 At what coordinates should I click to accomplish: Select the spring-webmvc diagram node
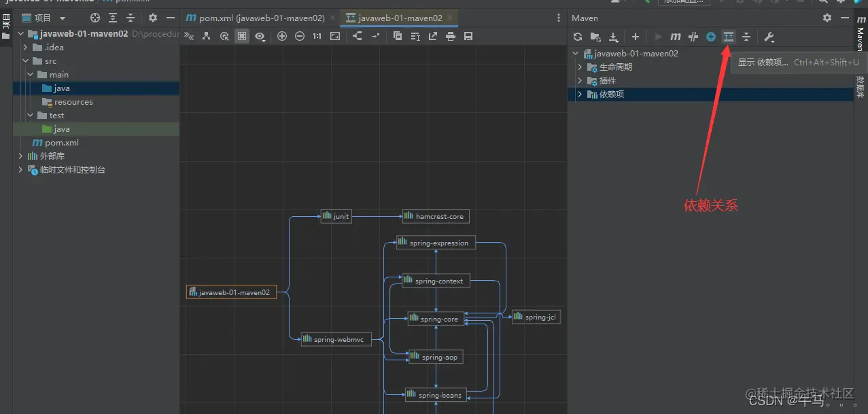336,339
